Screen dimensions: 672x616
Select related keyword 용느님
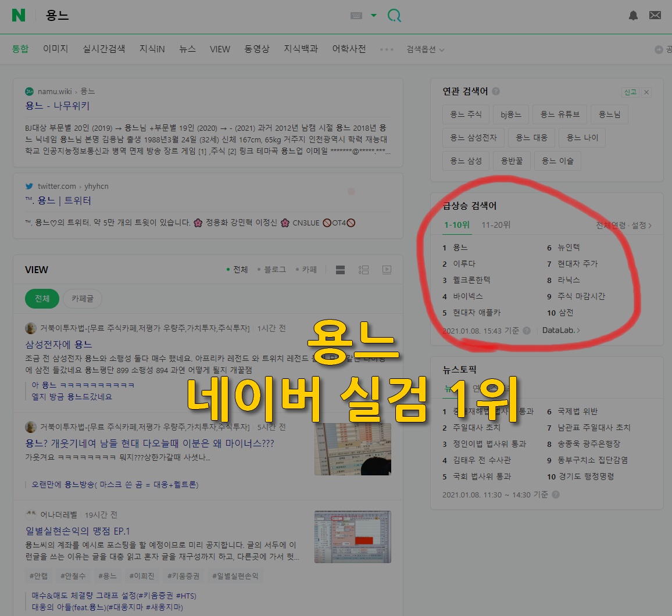[x=609, y=114]
